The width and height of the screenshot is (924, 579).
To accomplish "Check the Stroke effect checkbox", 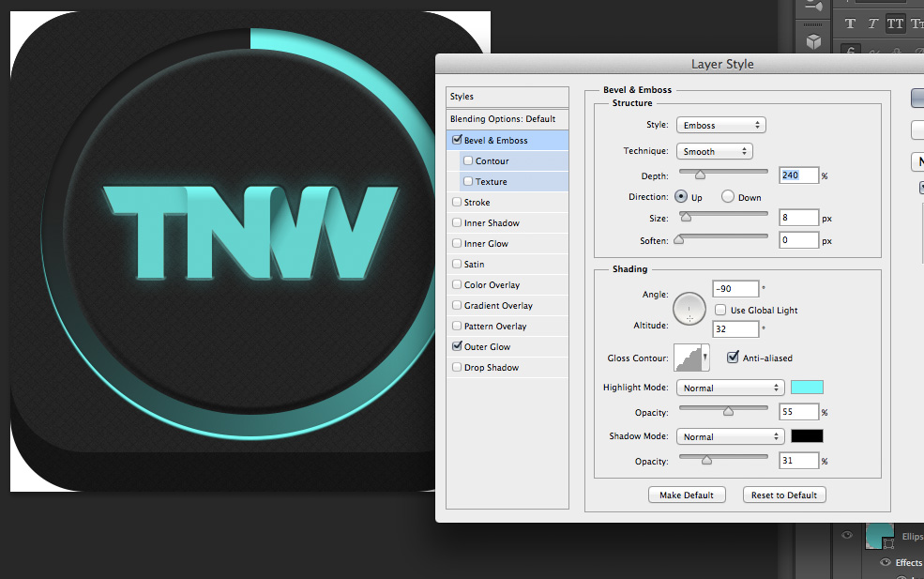I will coord(457,202).
